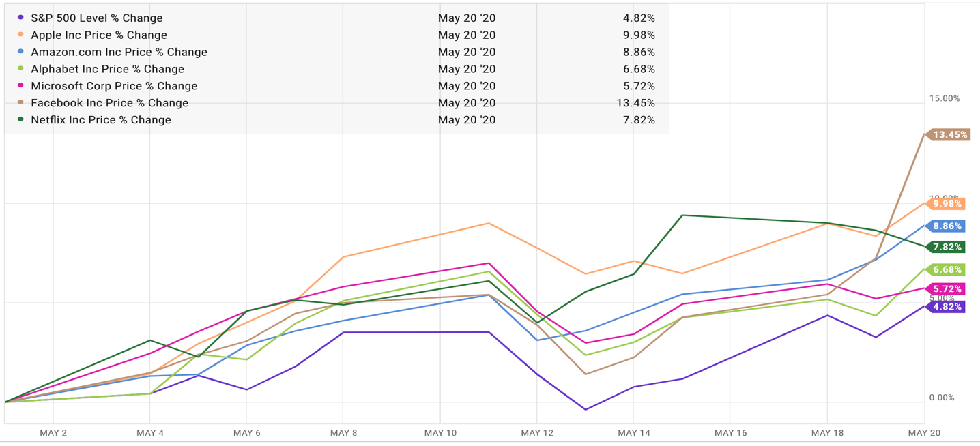
Task: Click the orange Apple Inc legend dot
Action: pos(21,35)
